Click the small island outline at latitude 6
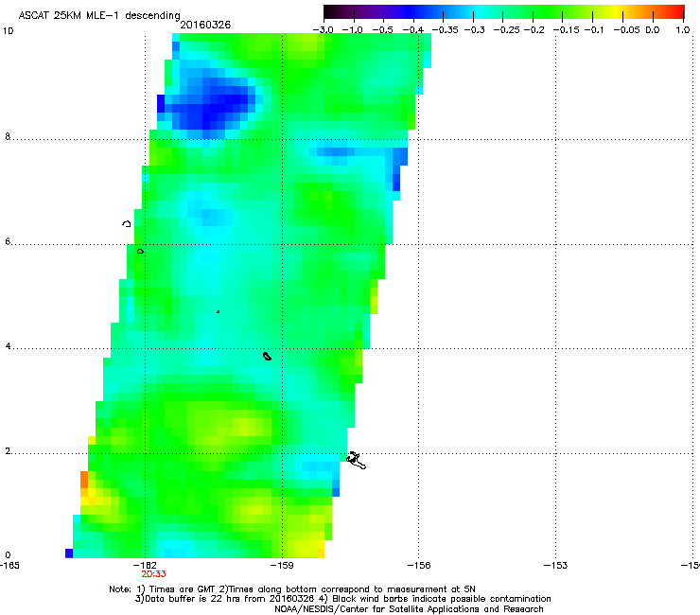Viewport: 700px width, 615px height. click(x=140, y=252)
